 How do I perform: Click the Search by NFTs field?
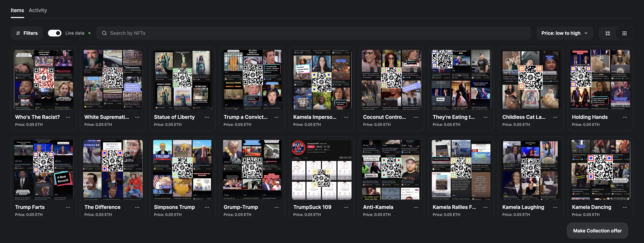(312, 33)
